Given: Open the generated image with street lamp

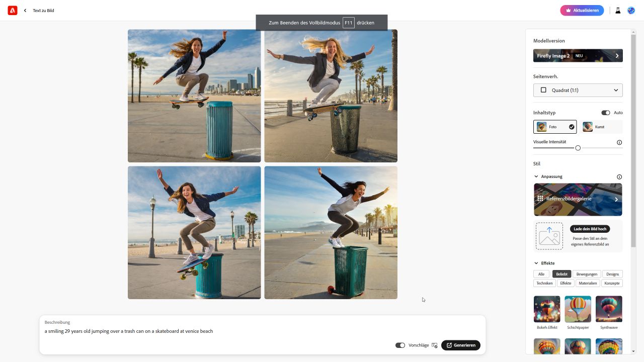Looking at the screenshot, I should pos(194,233).
